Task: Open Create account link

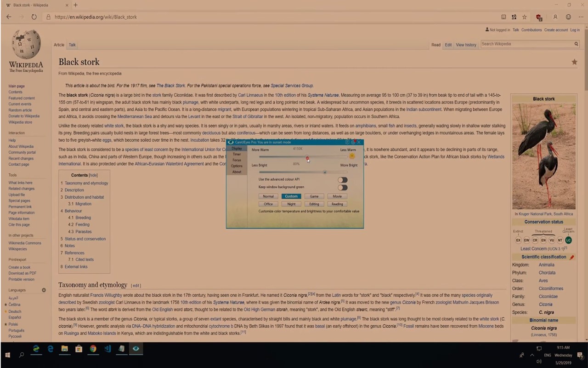Action: 556,30
